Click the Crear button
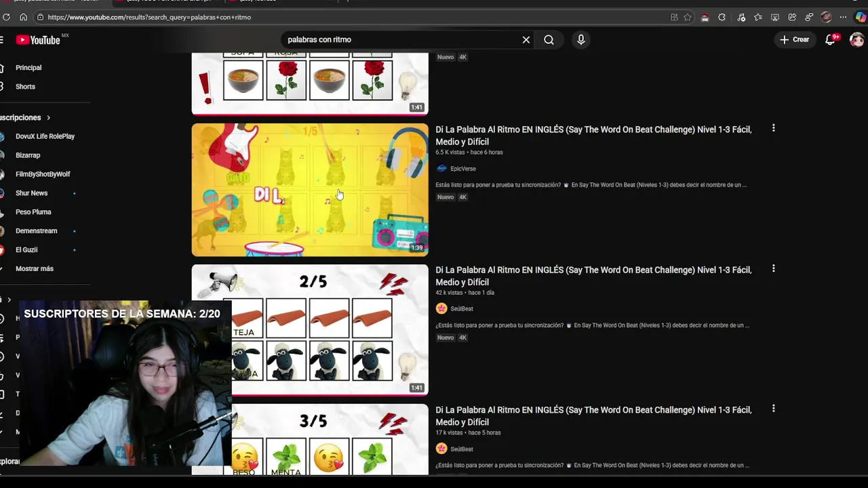868x488 pixels. 794,40
